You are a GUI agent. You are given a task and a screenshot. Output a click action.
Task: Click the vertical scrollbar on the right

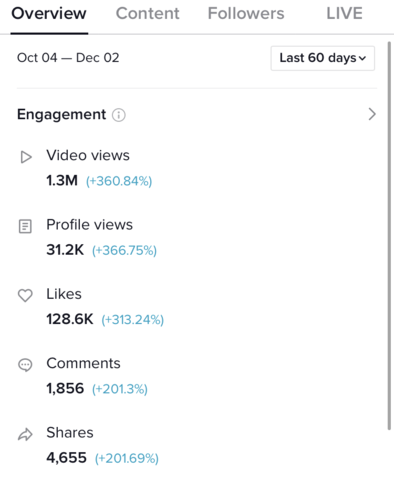click(389, 236)
